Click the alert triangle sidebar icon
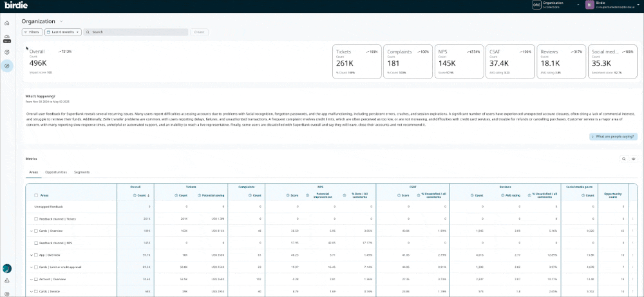 click(7, 281)
